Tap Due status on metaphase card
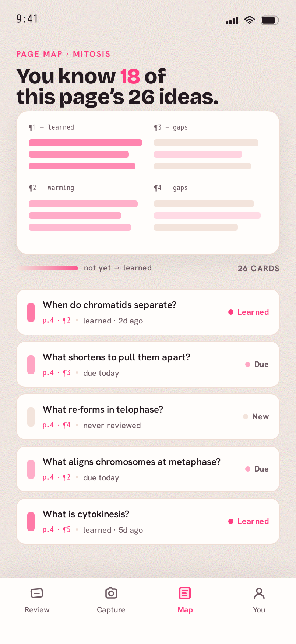The image size is (296, 644). [257, 469]
